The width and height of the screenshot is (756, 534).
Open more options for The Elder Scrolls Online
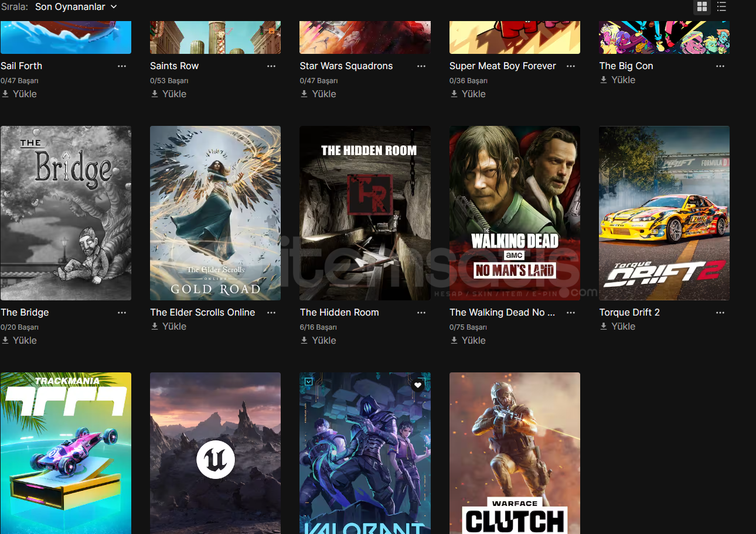tap(271, 313)
